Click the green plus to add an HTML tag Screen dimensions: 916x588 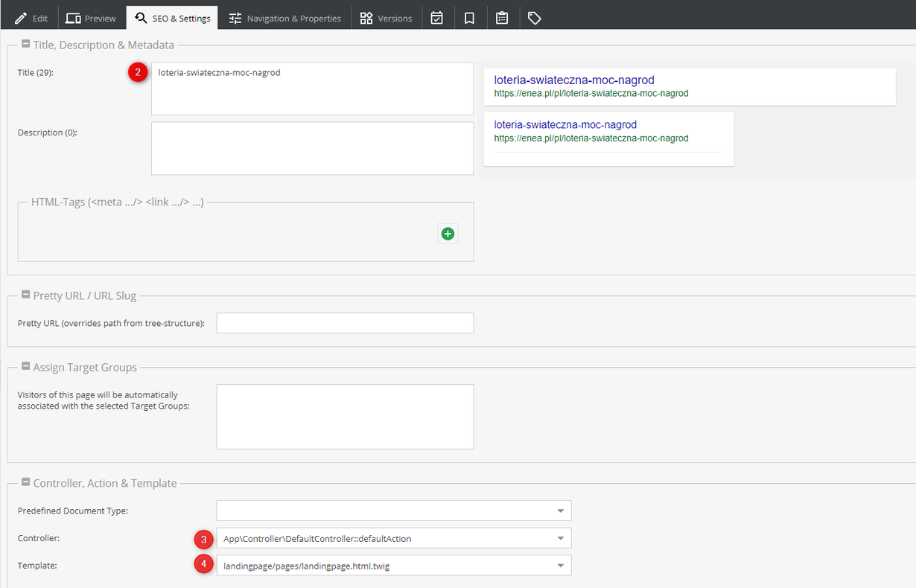(448, 234)
